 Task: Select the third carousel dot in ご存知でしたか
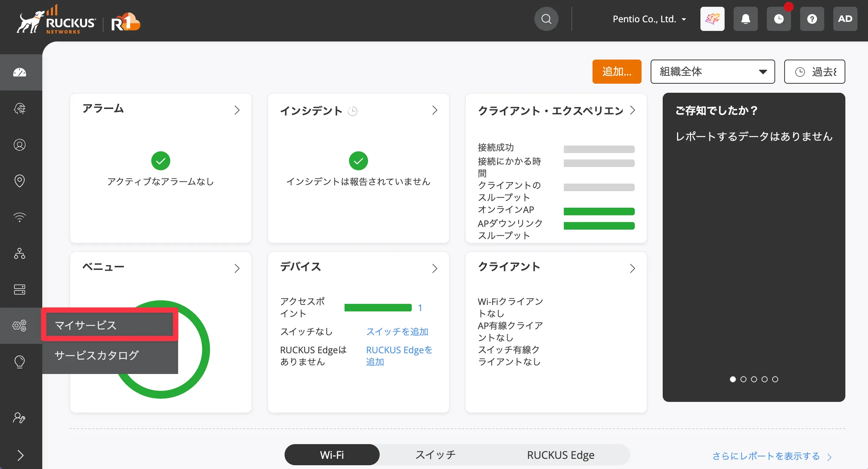coord(754,379)
